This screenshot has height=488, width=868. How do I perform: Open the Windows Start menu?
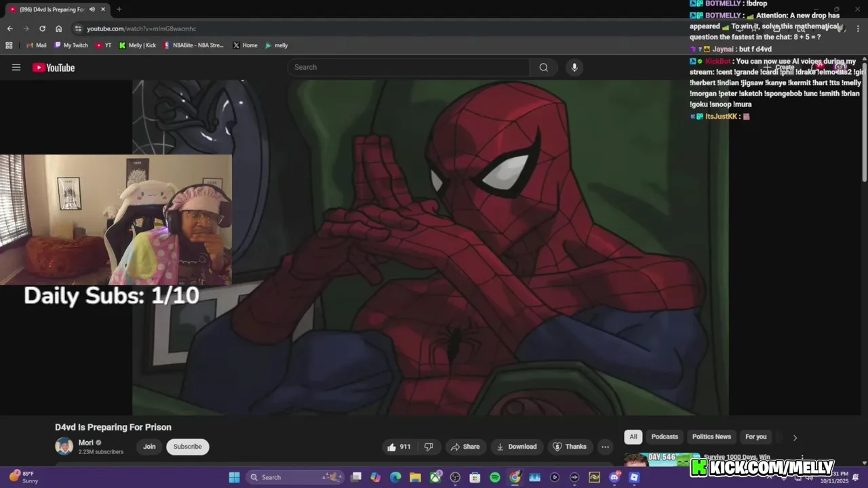click(234, 477)
